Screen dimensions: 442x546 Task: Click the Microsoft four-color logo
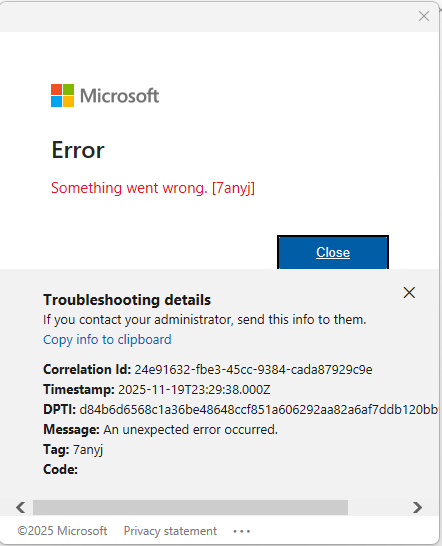(62, 95)
